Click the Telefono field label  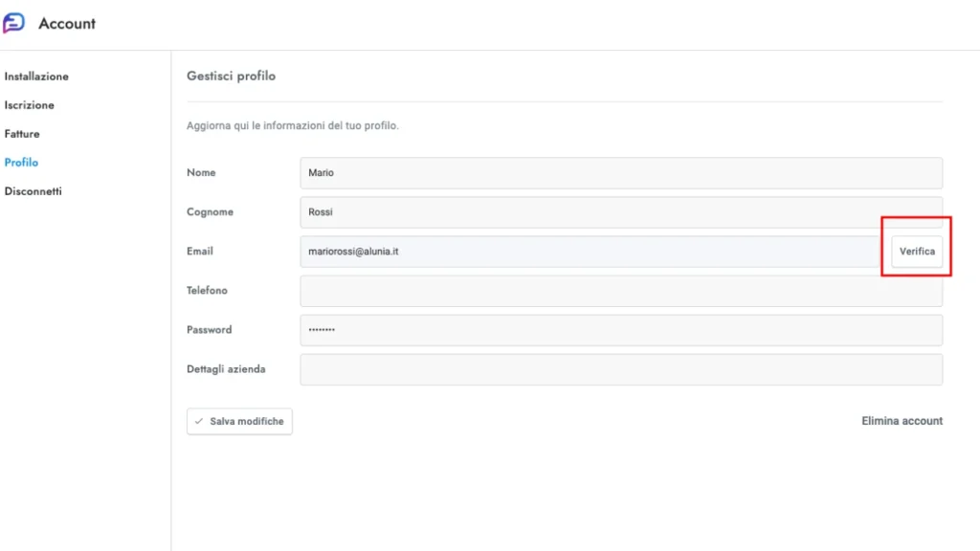(207, 291)
